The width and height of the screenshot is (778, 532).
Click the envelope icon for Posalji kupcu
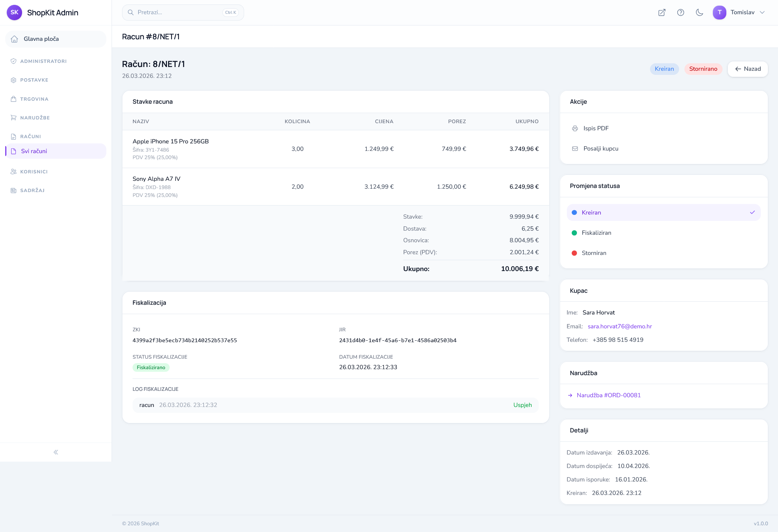(575, 149)
